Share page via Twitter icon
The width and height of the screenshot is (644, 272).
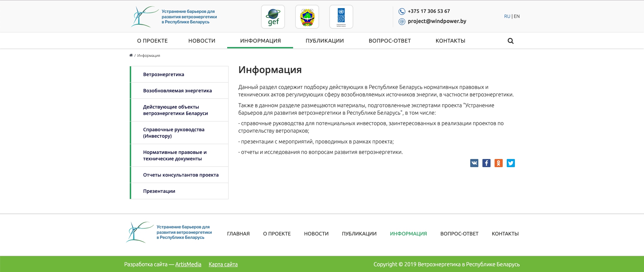pos(510,163)
